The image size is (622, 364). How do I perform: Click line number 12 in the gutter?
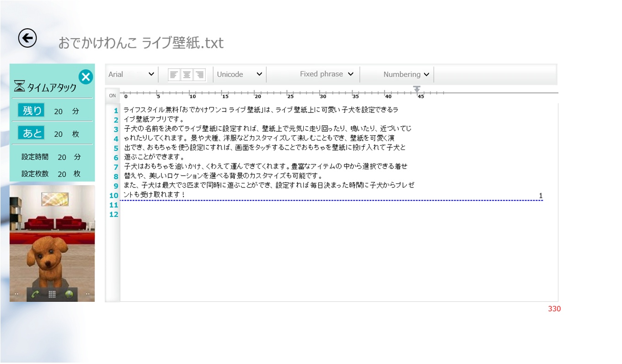[114, 214]
